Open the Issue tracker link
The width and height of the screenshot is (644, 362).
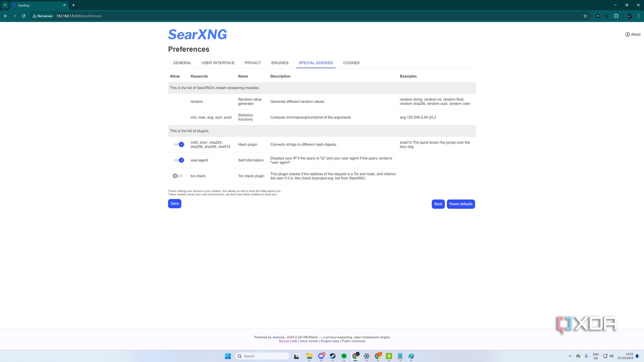[309, 341]
